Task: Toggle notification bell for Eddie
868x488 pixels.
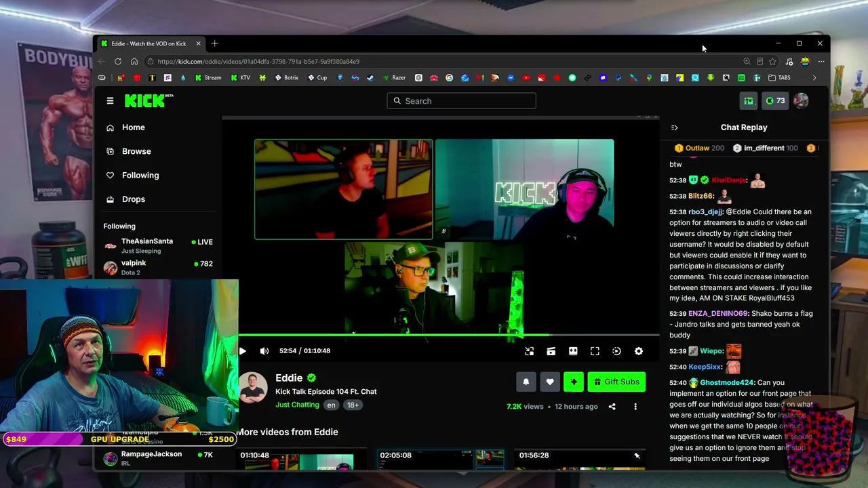Action: 526,382
